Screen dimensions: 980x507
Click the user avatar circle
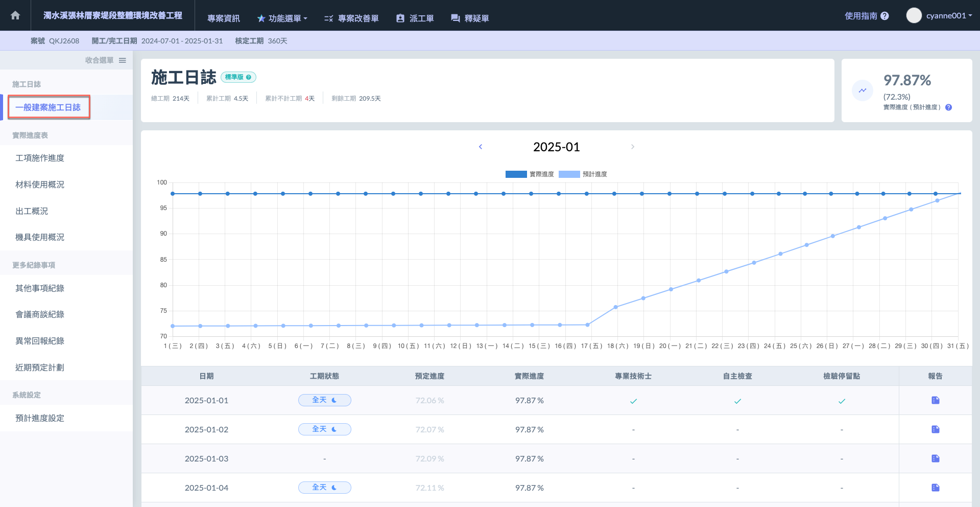click(x=914, y=15)
